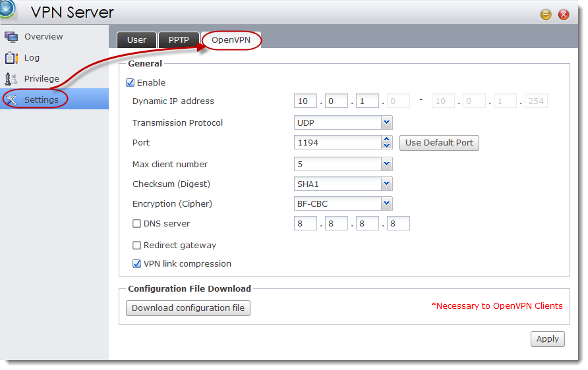Increase port number with up arrow
This screenshot has width=588, height=370.
(x=387, y=139)
